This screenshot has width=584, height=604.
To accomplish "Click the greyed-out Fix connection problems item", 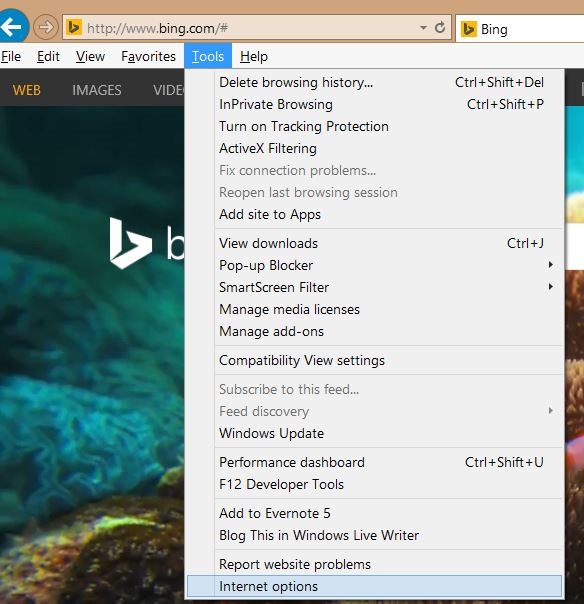I will (374, 170).
